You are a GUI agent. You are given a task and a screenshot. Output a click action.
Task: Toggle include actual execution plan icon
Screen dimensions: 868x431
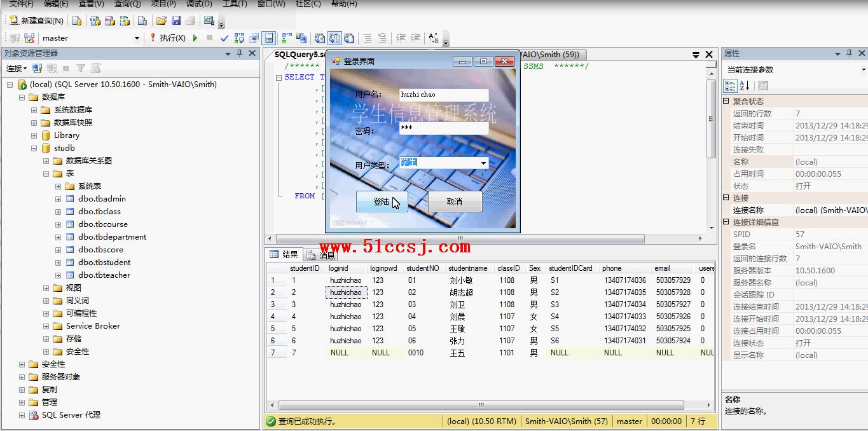287,38
